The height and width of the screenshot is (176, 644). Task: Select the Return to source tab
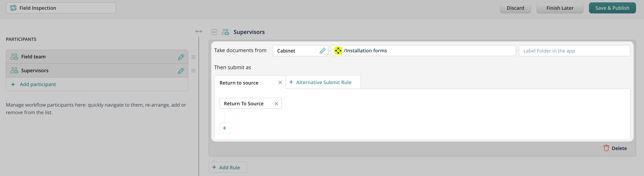[x=239, y=83]
